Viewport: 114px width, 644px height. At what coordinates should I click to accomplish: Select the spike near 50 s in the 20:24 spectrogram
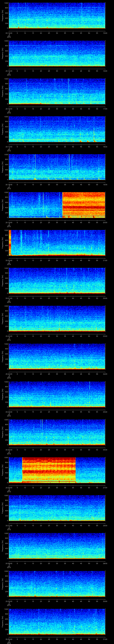(x=89, y=390)
